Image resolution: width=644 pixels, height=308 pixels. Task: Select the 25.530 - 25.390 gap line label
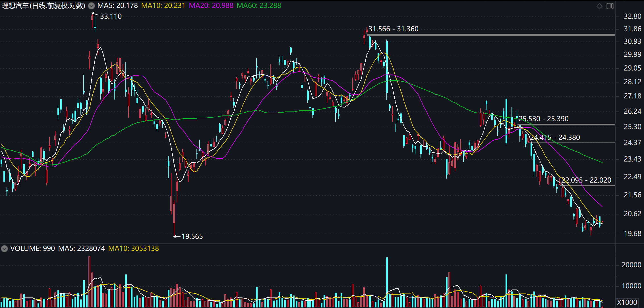544,119
